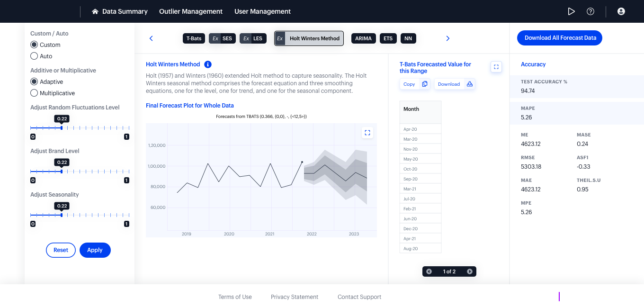
Task: Expand the forecast plot to fullscreen
Action: (x=367, y=133)
